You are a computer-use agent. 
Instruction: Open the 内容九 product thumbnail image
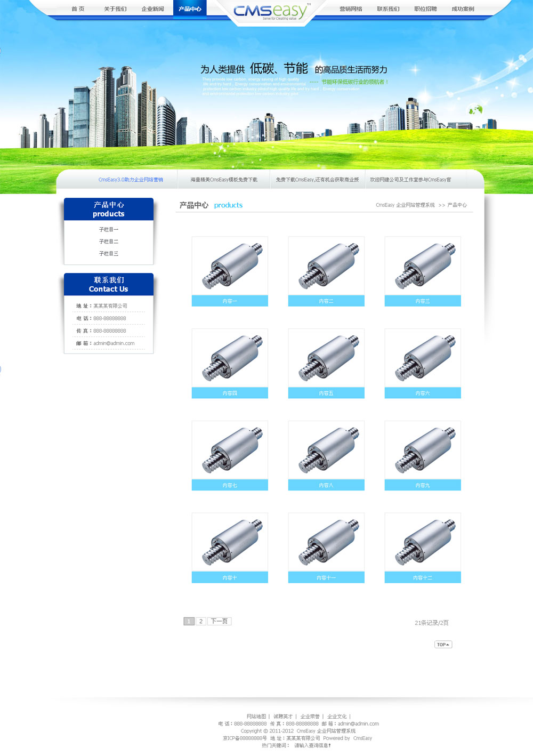pyautogui.click(x=423, y=450)
